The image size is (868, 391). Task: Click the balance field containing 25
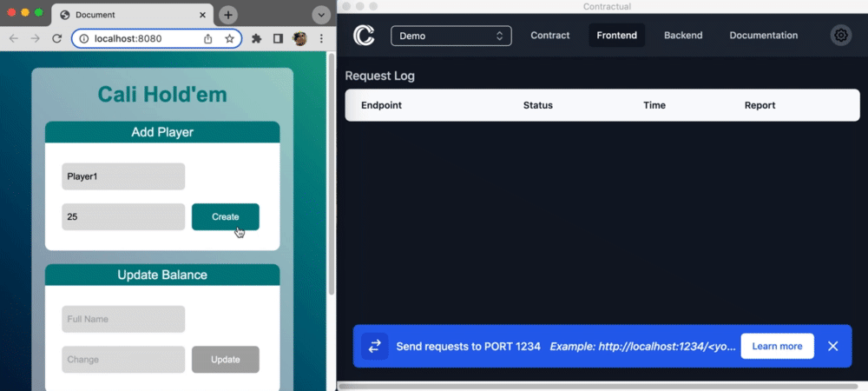[123, 216]
